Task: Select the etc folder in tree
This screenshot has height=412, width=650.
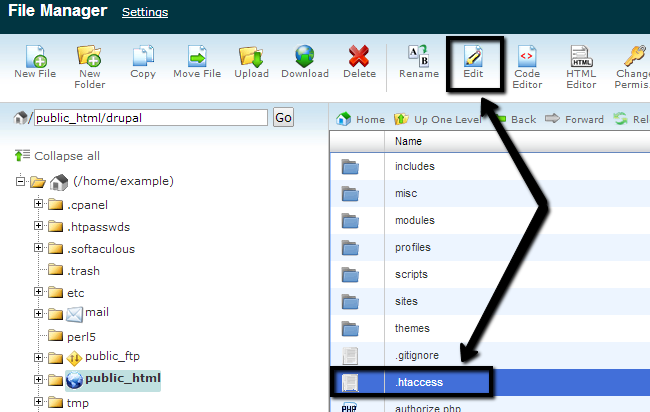Action: [x=75, y=293]
